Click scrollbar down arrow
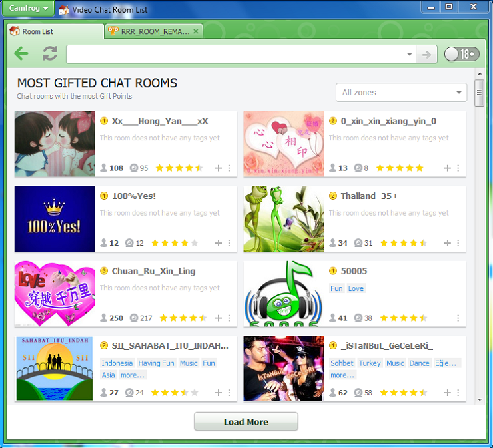The image size is (493, 448). (480, 399)
